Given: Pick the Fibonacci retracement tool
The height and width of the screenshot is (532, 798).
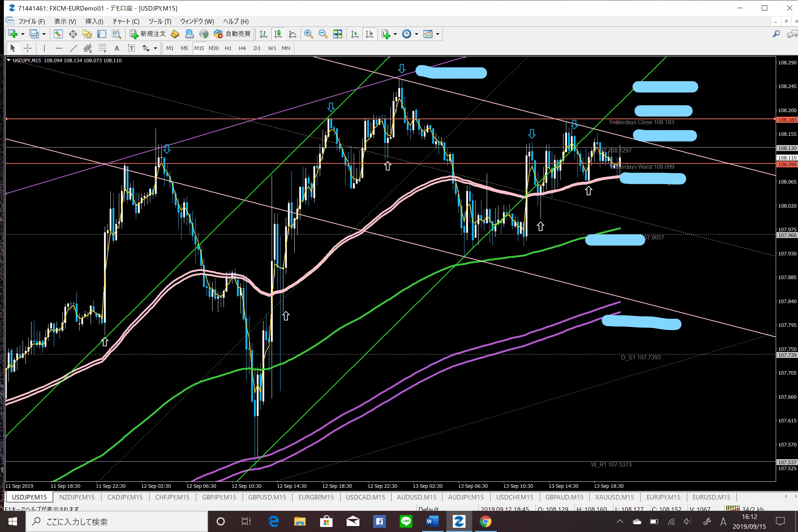Looking at the screenshot, I should 102,48.
